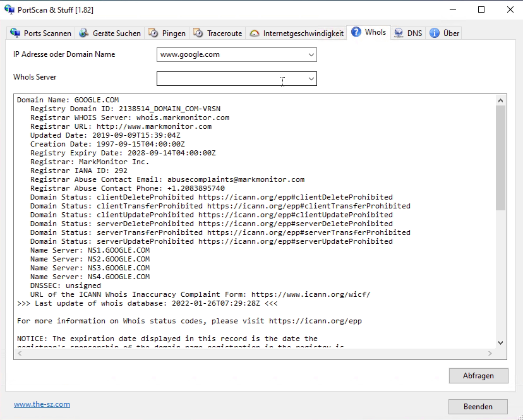Select the Internetgeschwindigkeit speedometer icon
The height and width of the screenshot is (420, 523).
[255, 32]
